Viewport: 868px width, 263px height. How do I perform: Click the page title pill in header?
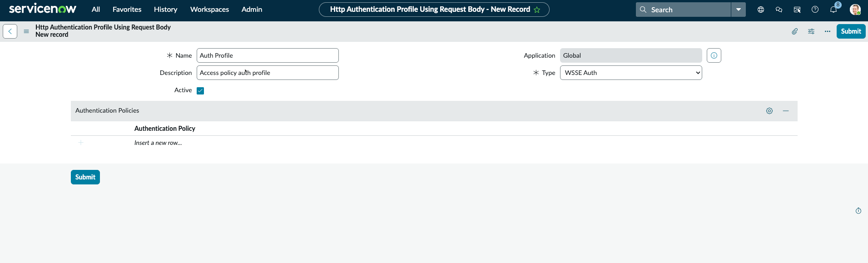[x=434, y=10]
